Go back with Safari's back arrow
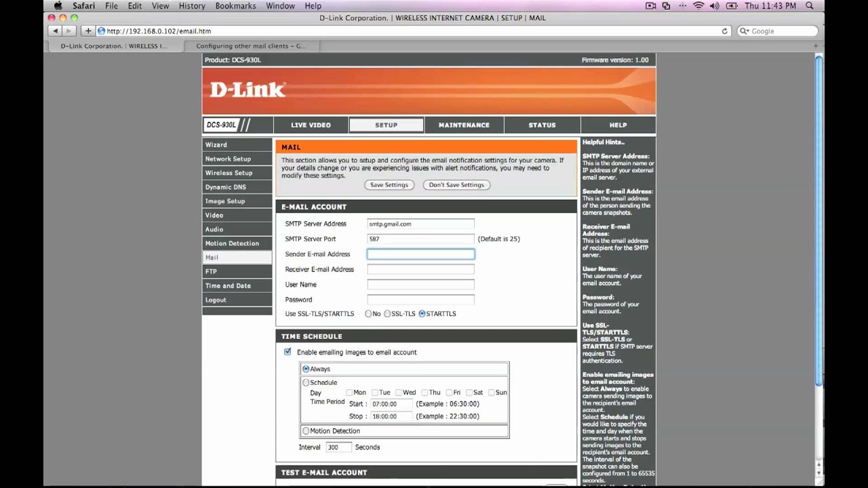Viewport: 868px width, 488px height. (55, 31)
